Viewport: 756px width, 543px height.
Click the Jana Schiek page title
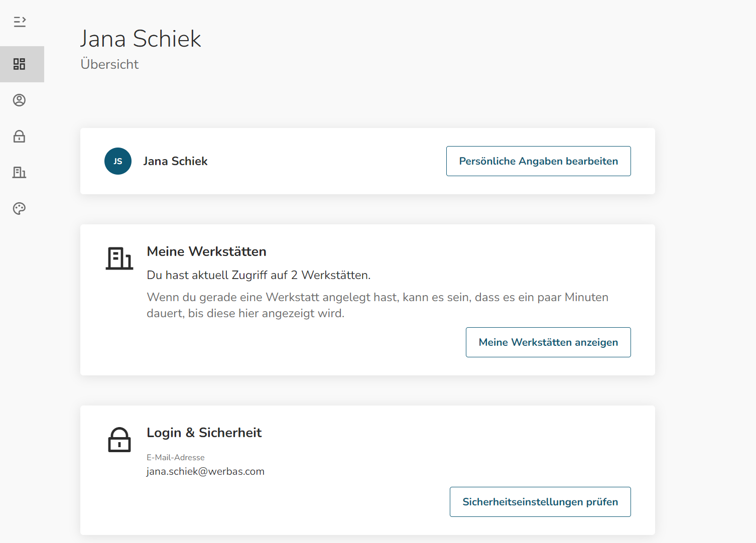pyautogui.click(x=141, y=39)
